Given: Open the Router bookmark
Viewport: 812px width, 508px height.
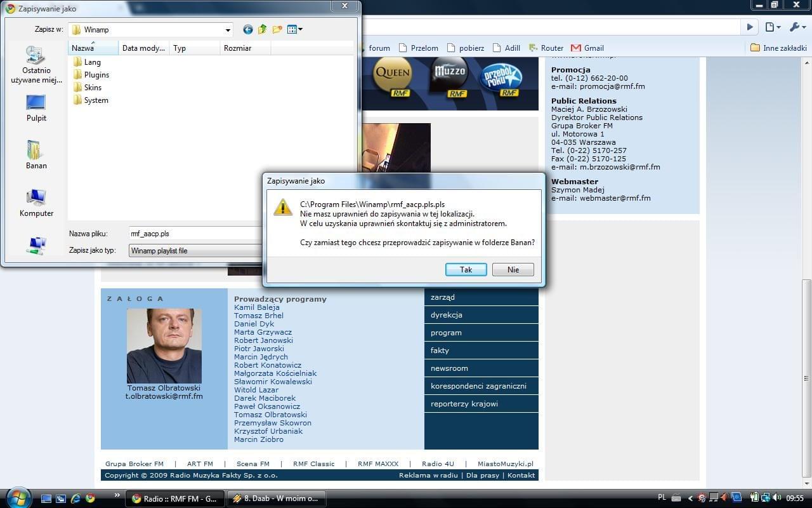Looking at the screenshot, I should [x=546, y=48].
